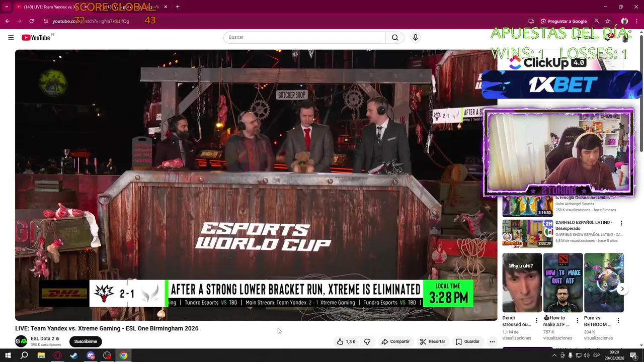
Task: Open the ESL Dota 2 channel name link
Action: [x=42, y=338]
